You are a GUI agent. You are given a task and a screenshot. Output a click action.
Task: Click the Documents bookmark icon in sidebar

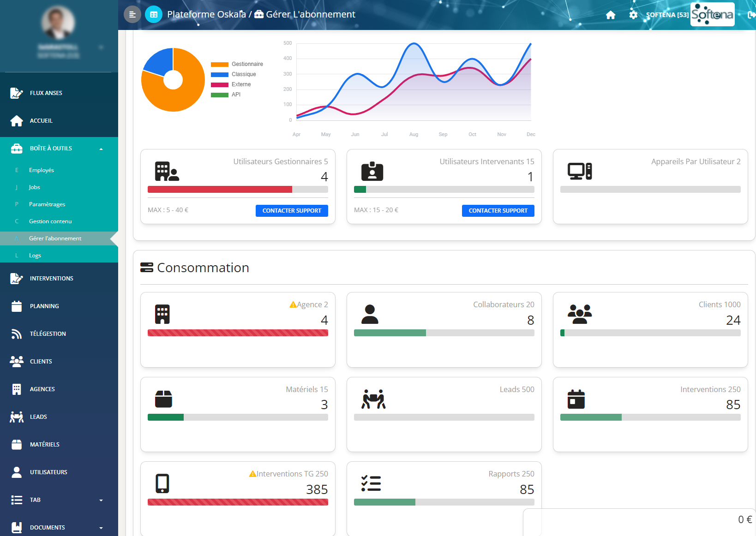pos(17,528)
